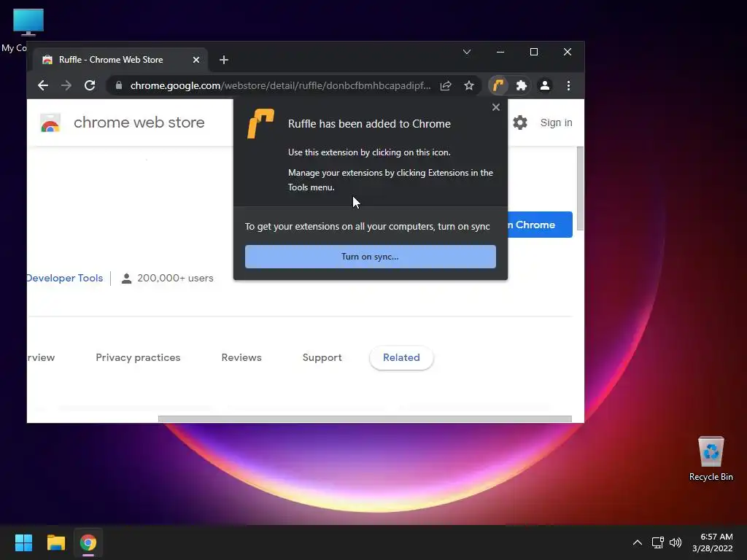Click the large Ruffle logo in popup

pyautogui.click(x=260, y=124)
